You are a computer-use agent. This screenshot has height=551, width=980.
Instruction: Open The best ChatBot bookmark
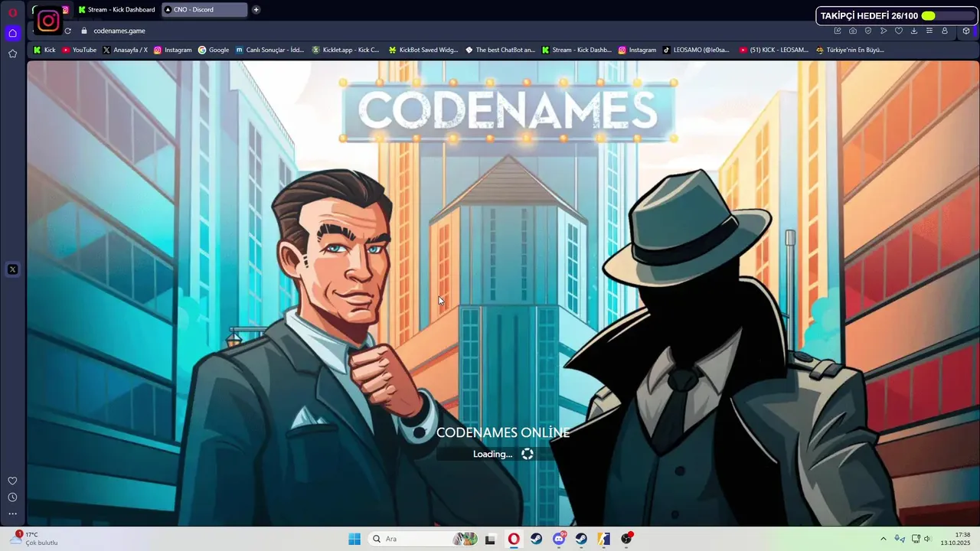[x=500, y=50]
